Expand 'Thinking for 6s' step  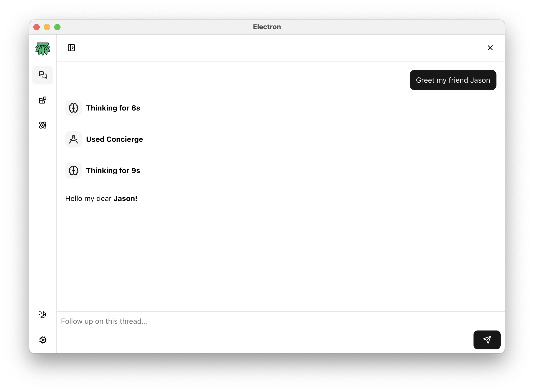(113, 108)
